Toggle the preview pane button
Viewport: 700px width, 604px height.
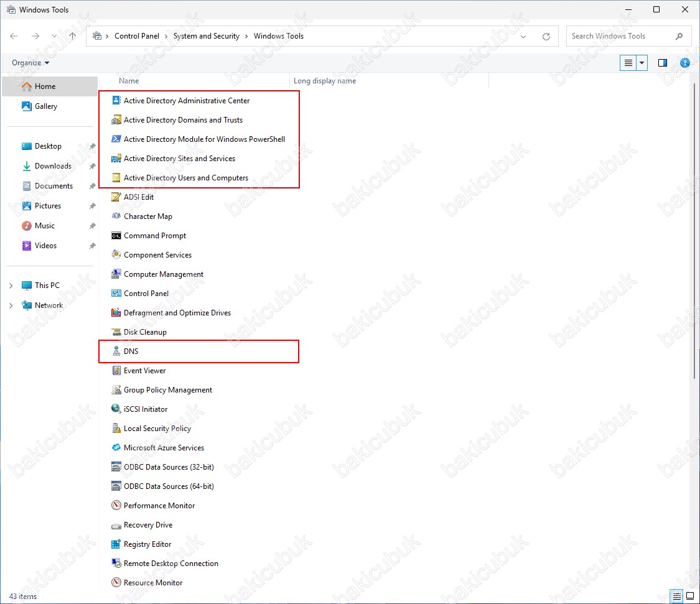[x=663, y=63]
